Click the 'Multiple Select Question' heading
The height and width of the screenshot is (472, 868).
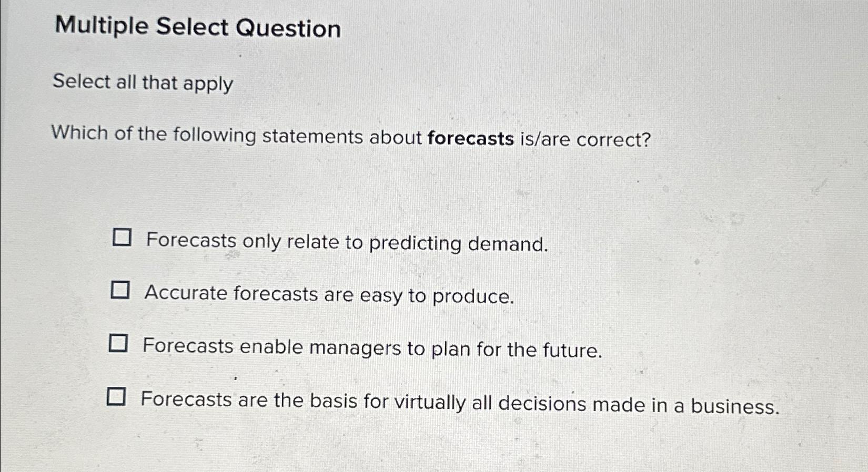197,27
